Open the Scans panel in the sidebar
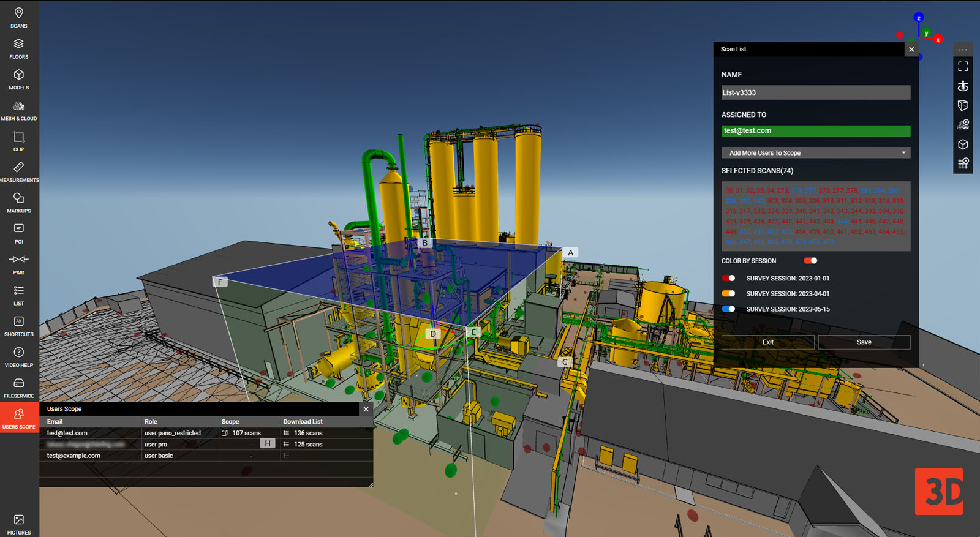Image resolution: width=980 pixels, height=537 pixels. pyautogui.click(x=19, y=17)
